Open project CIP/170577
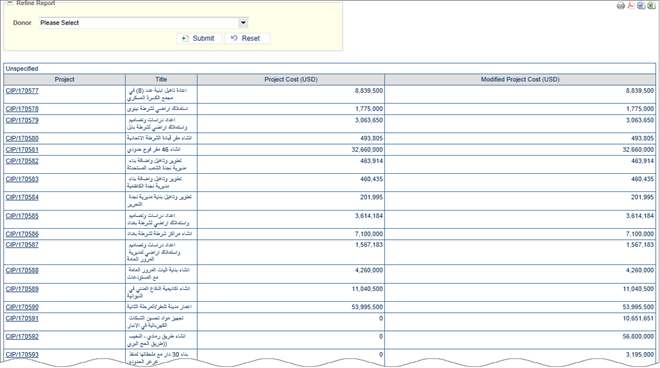Image resolution: width=660 pixels, height=368 pixels. [x=22, y=91]
